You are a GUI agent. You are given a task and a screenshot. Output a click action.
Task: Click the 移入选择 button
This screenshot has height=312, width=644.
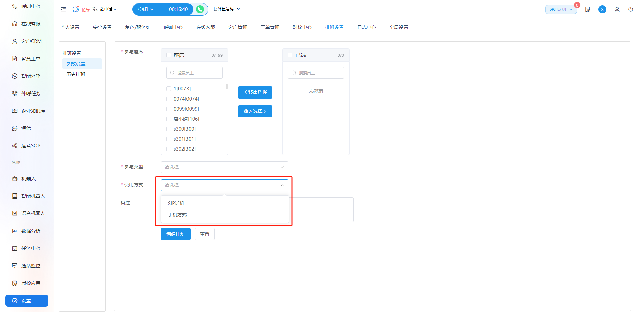click(x=255, y=111)
